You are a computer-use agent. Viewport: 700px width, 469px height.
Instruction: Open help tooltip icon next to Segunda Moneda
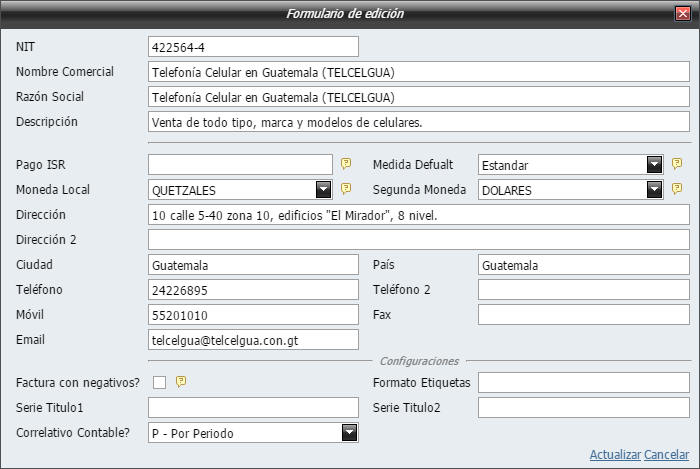click(x=677, y=189)
